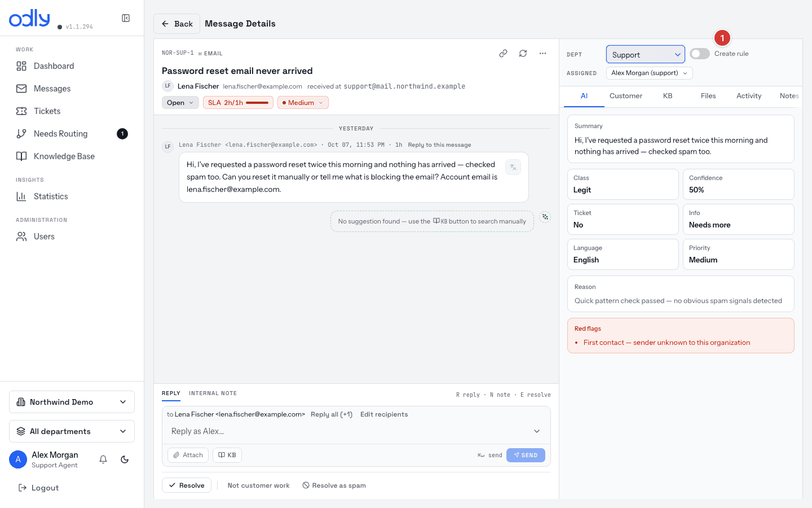View Statistics page

[72, 196]
